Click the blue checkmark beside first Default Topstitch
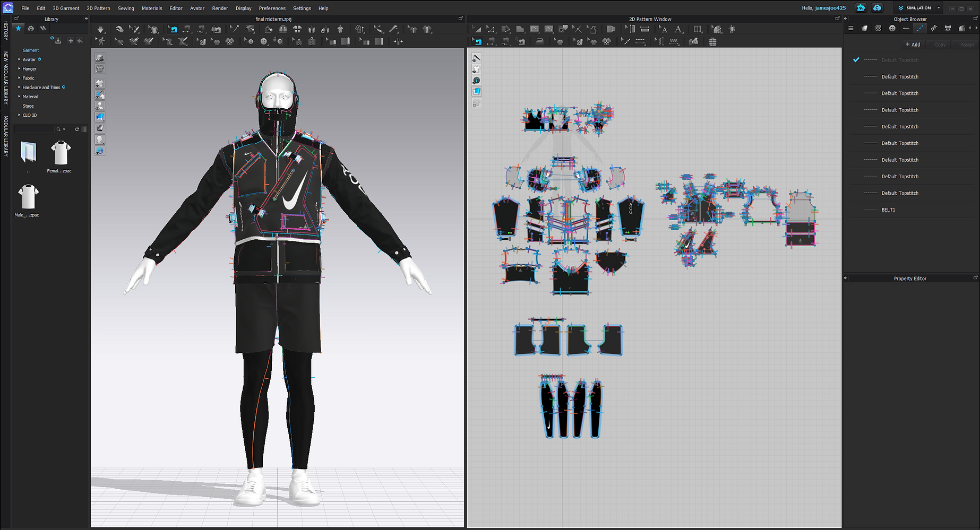Image resolution: width=980 pixels, height=530 pixels. point(856,60)
